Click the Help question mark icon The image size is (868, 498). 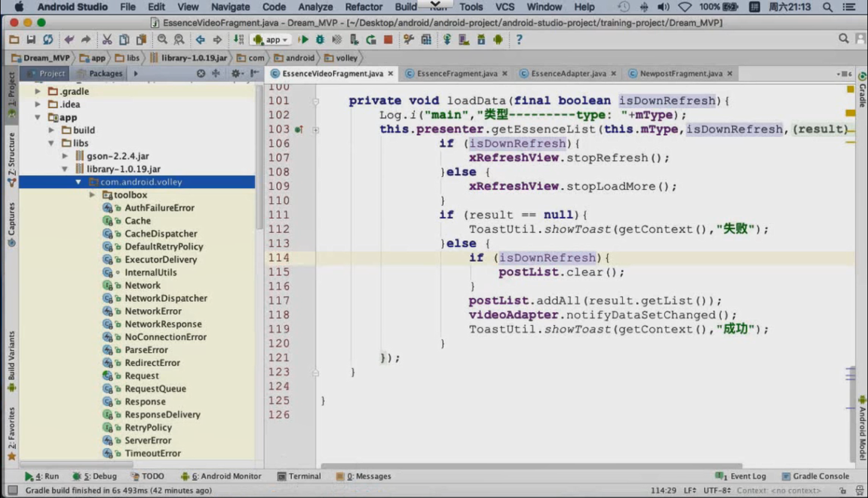[x=519, y=39]
